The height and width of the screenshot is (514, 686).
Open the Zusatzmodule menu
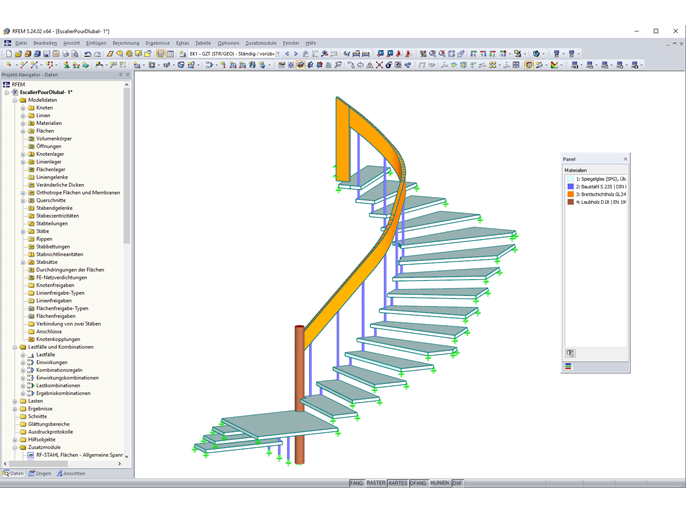coord(261,43)
